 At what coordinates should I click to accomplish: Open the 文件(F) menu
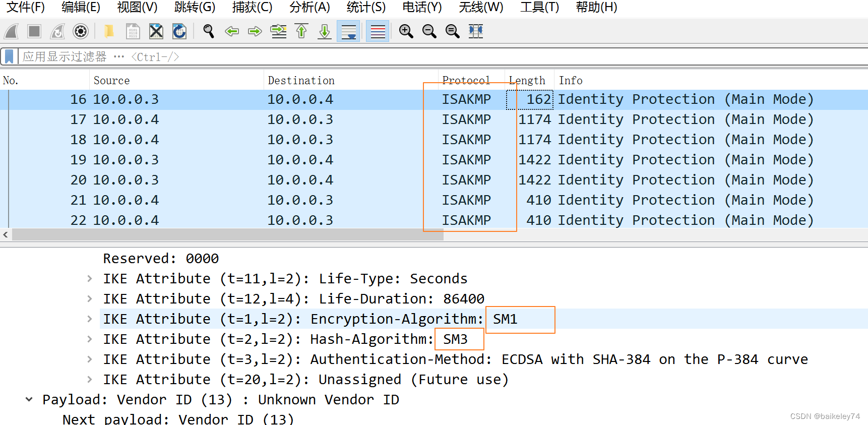click(x=25, y=8)
